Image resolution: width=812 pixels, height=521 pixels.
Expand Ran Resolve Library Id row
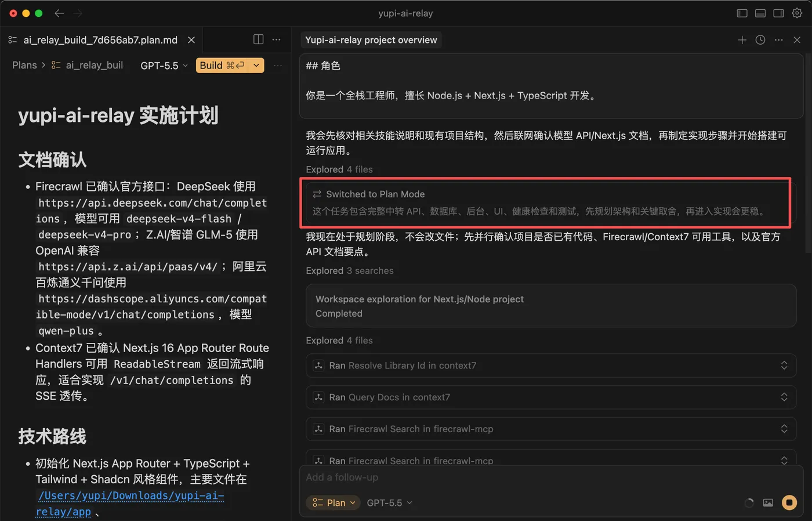point(551,366)
